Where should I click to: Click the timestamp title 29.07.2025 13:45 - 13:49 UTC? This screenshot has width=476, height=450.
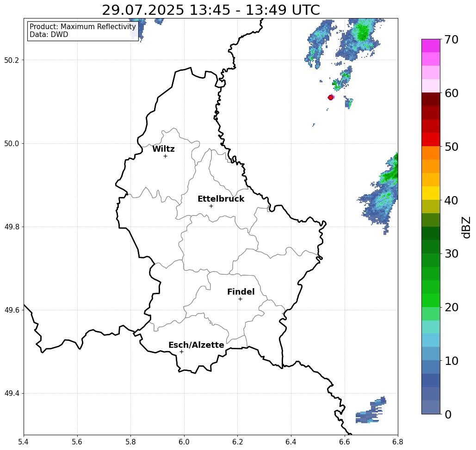click(x=210, y=10)
